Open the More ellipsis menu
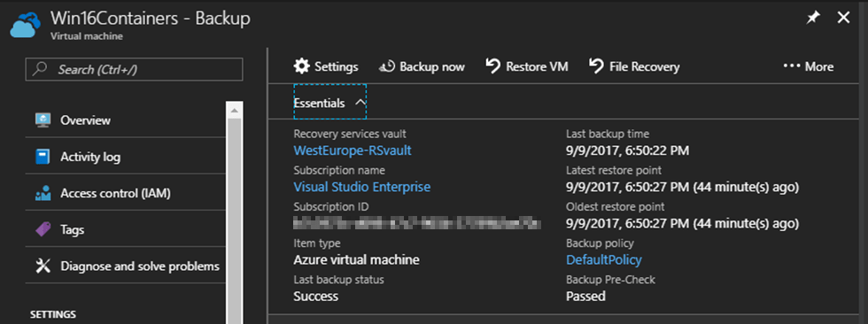Screen dimensions: 868x324 tap(808, 67)
